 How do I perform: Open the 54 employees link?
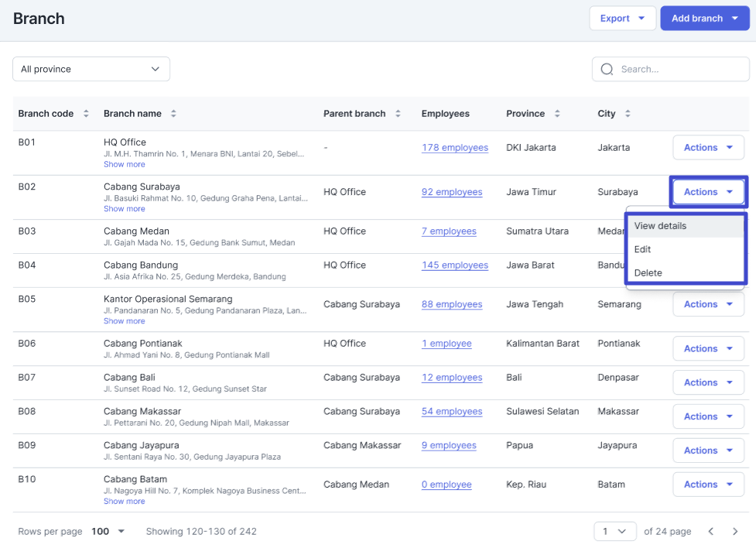pos(452,412)
